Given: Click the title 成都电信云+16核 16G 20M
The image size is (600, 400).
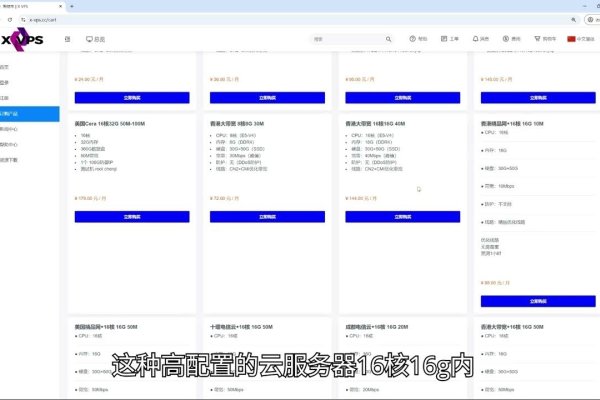Looking at the screenshot, I should point(377,327).
